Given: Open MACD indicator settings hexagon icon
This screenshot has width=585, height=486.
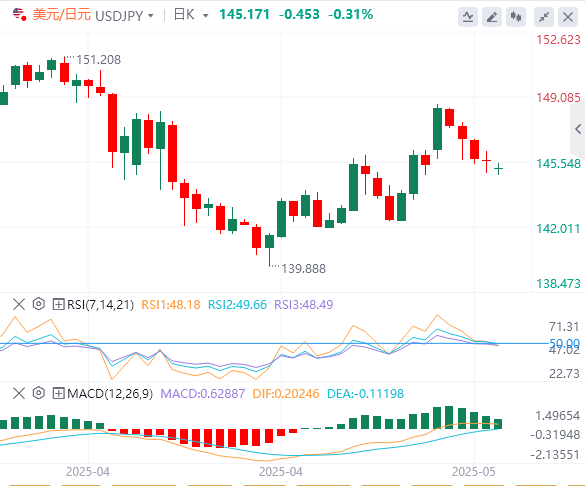Looking at the screenshot, I should click(x=39, y=393).
